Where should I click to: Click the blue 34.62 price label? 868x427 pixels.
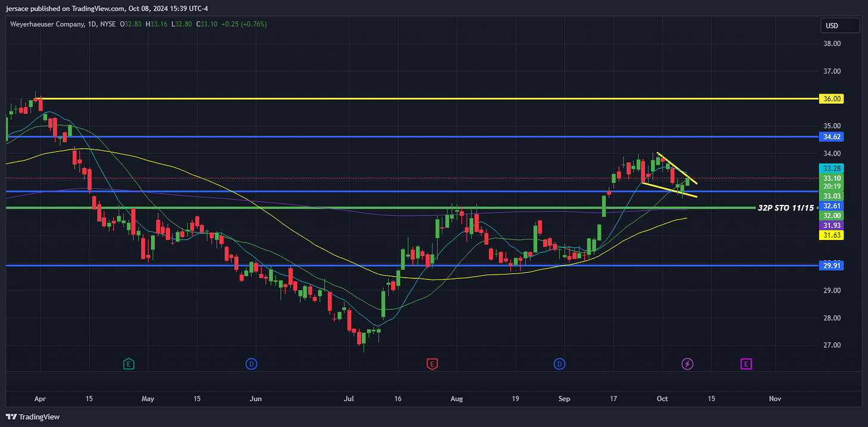(832, 137)
